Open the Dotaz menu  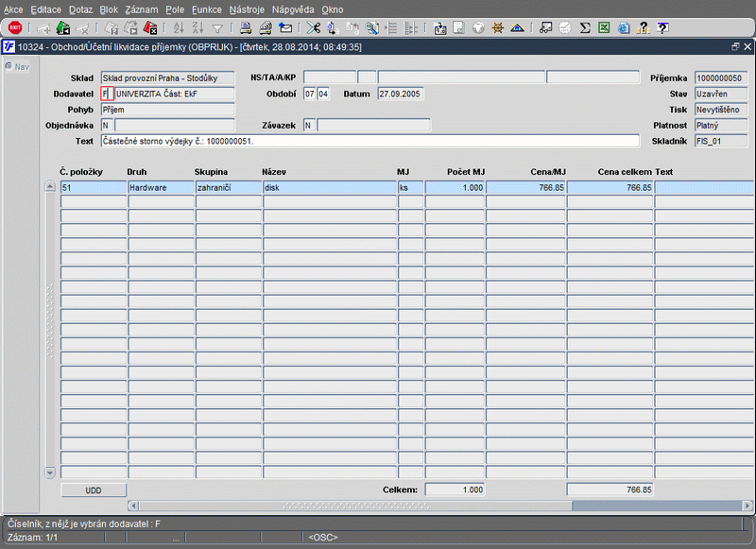[80, 9]
